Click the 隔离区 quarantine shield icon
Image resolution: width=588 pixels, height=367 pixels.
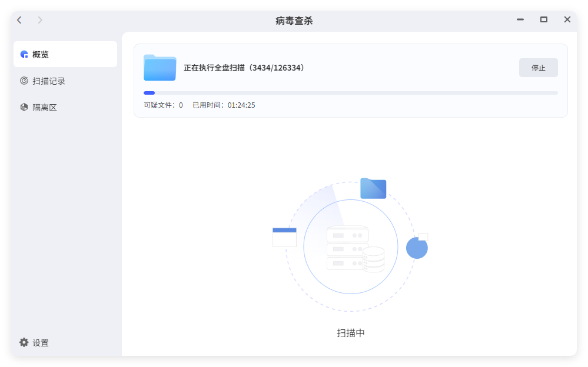pyautogui.click(x=24, y=107)
